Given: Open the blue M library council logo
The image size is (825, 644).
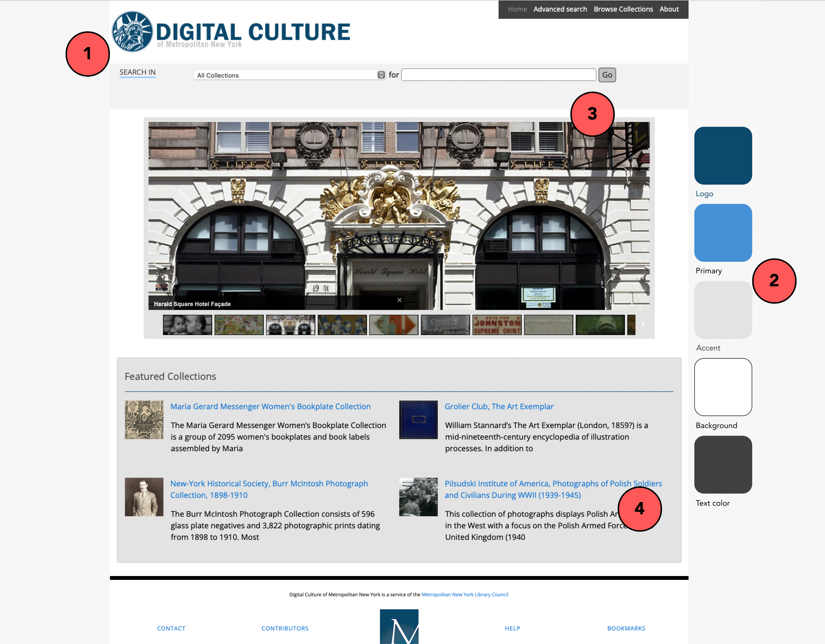Looking at the screenshot, I should click(x=399, y=626).
